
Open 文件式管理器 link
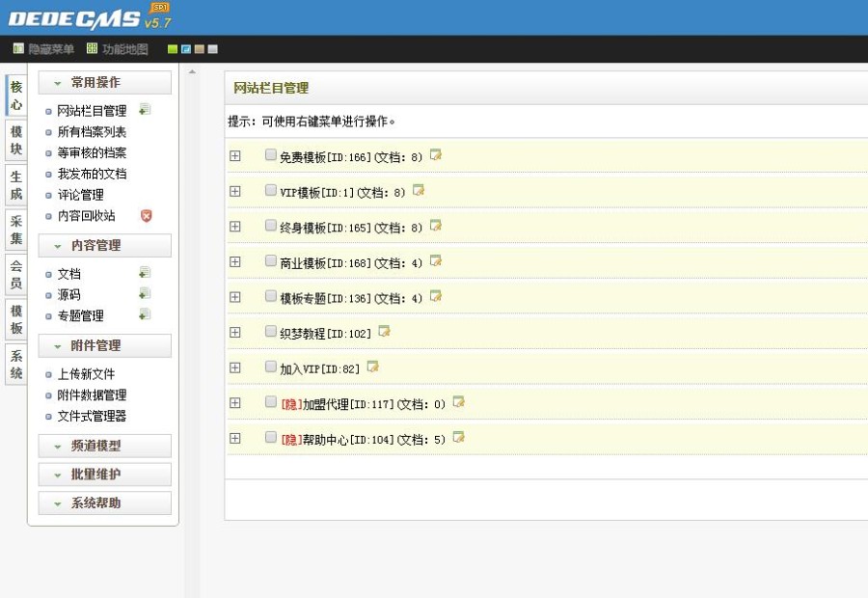tap(92, 417)
